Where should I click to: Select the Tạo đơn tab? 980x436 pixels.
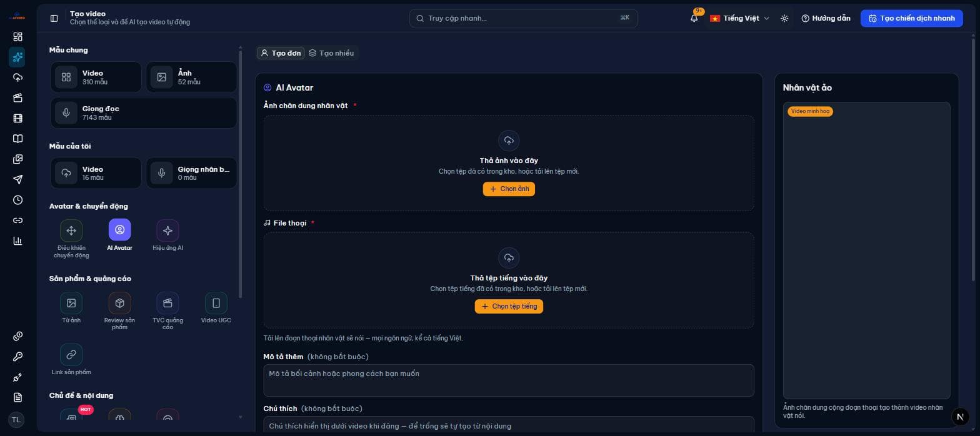281,53
